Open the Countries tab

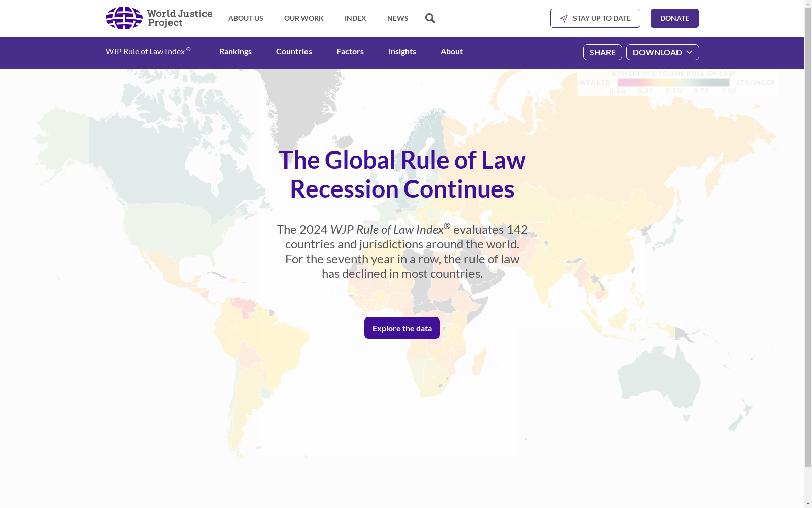tap(294, 51)
